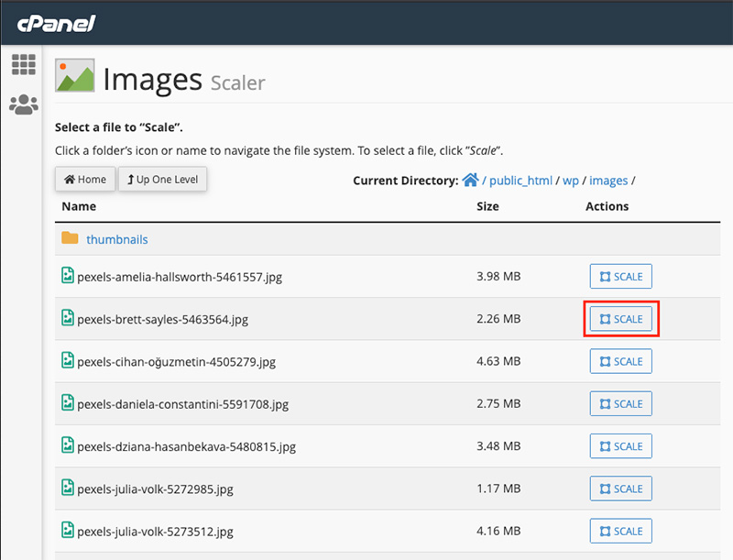Open the apps grid icon in sidebar
This screenshot has height=560, width=733.
tap(23, 65)
